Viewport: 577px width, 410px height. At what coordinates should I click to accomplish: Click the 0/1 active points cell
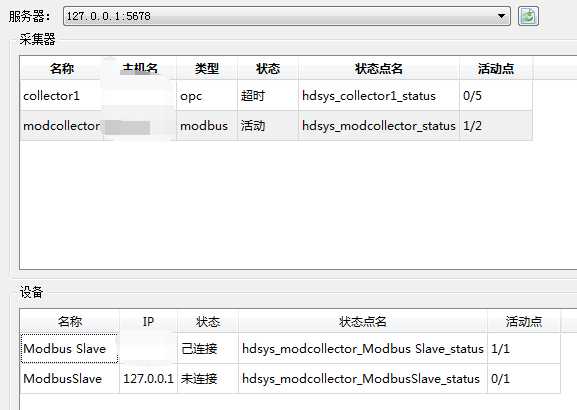coord(524,379)
